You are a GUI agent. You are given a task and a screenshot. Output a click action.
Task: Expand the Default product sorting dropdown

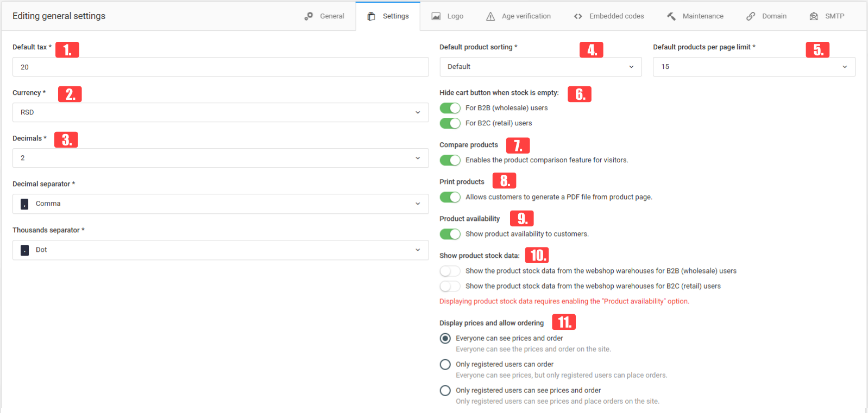(540, 67)
